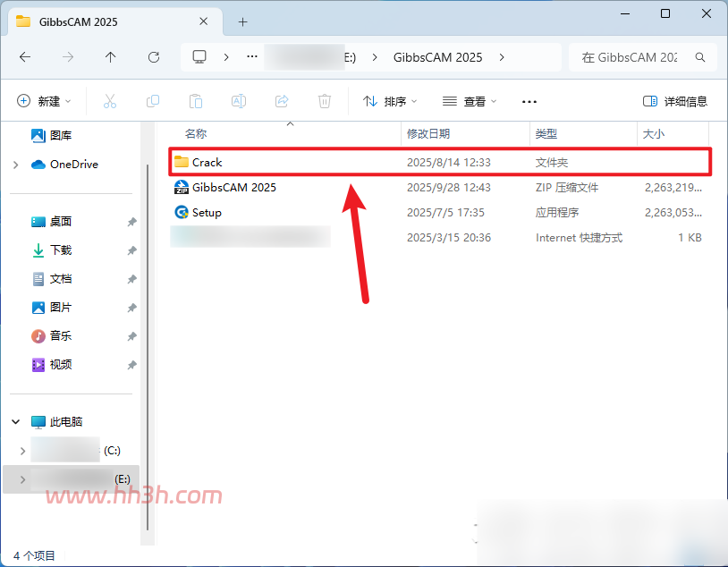This screenshot has width=728, height=567.
Task: Select GibbsCAM 2025 breadcrumb segment
Action: [x=438, y=57]
